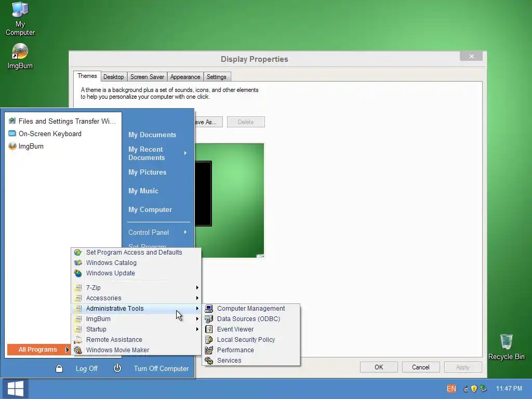Switch to the Screen Saver tab
Image resolution: width=532 pixels, height=399 pixels.
click(x=147, y=77)
